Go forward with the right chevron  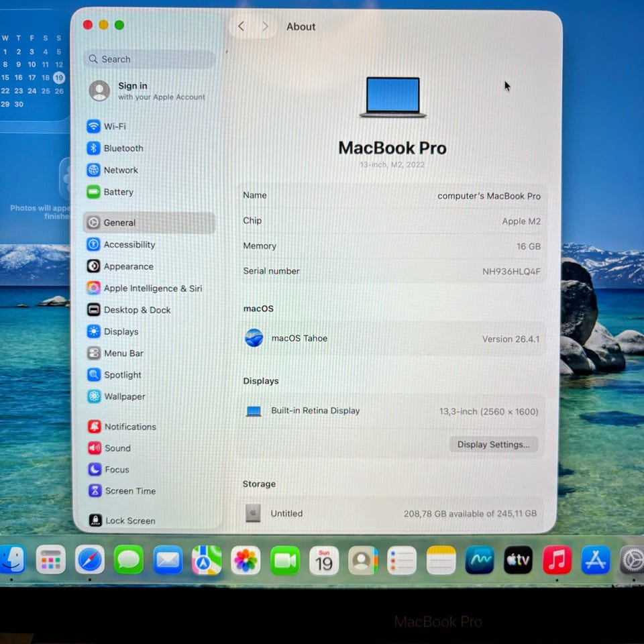[265, 27]
